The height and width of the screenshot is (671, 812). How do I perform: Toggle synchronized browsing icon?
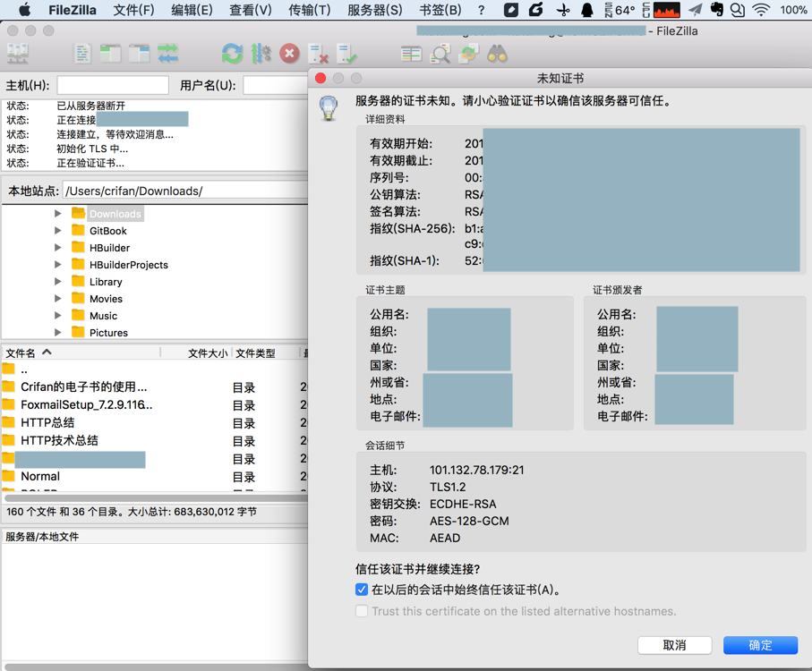[468, 54]
